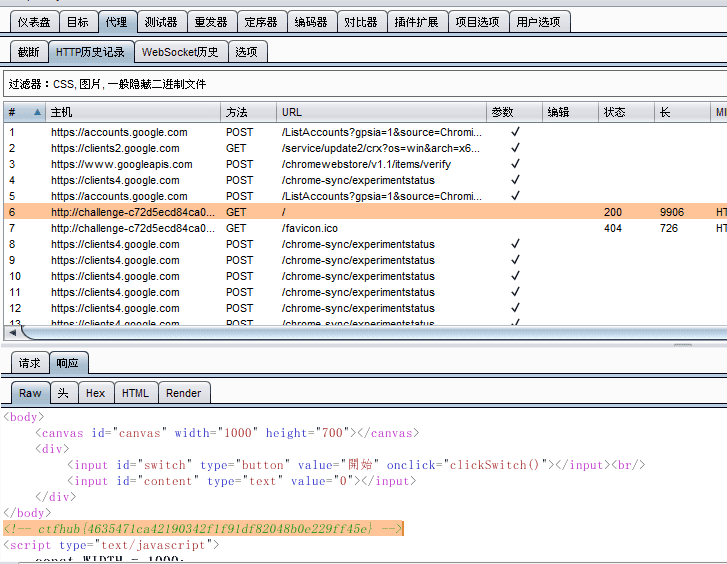Open the 插件扩展 tab
The image size is (727, 564).
click(416, 22)
